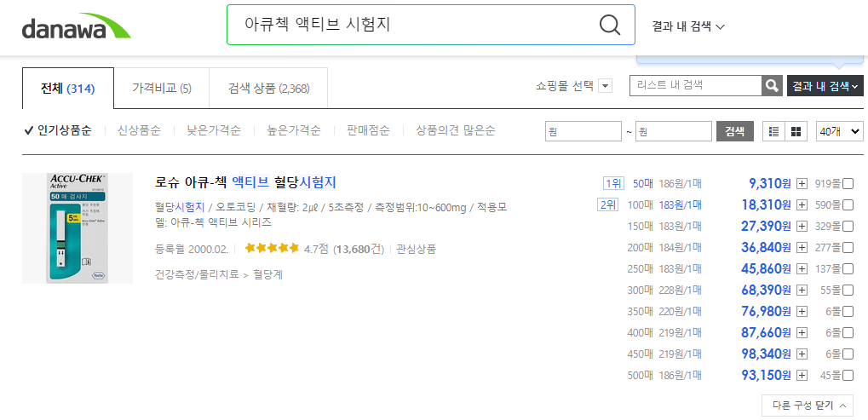The height and width of the screenshot is (420, 868).
Task: Check the box for 250매 137몰 row
Action: (848, 269)
